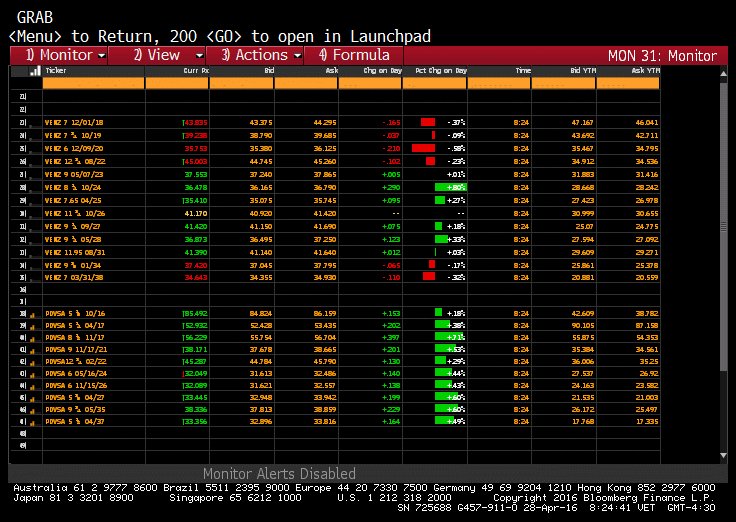Select the VENZ 9 05/07/23 ticker

click(74, 175)
